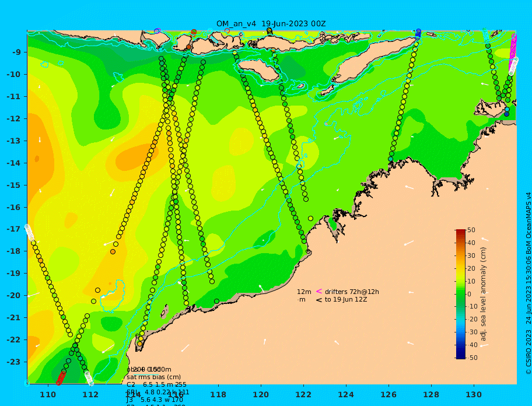Image resolution: width=532 pixels, height=406 pixels.
Task: Click the J3 satellite stats row
Action: [155, 400]
